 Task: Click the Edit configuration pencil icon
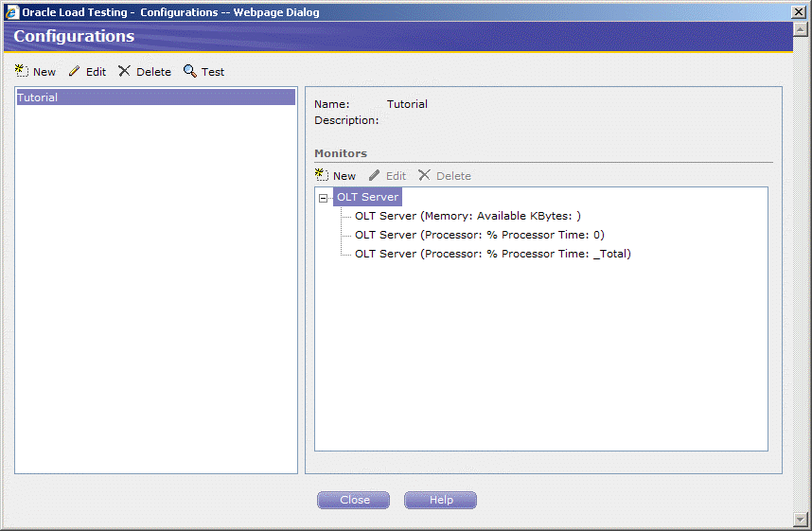point(75,71)
